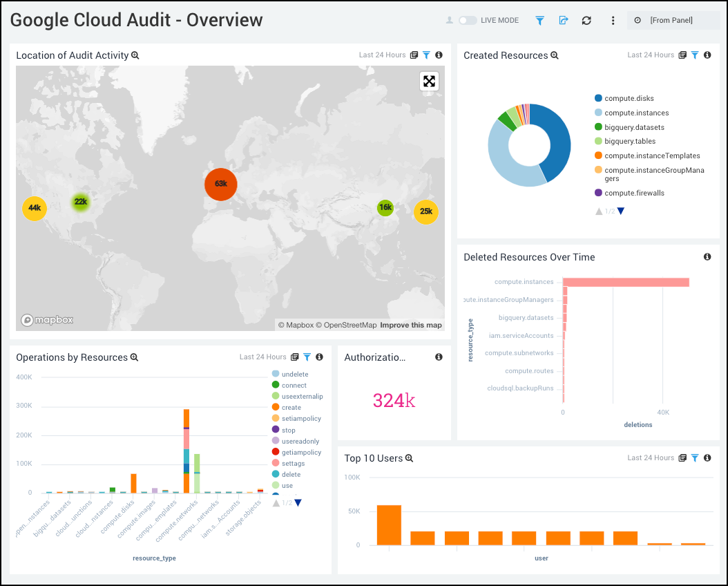This screenshot has width=728, height=586.
Task: Click the filter icon in the top toolbar
Action: [539, 21]
